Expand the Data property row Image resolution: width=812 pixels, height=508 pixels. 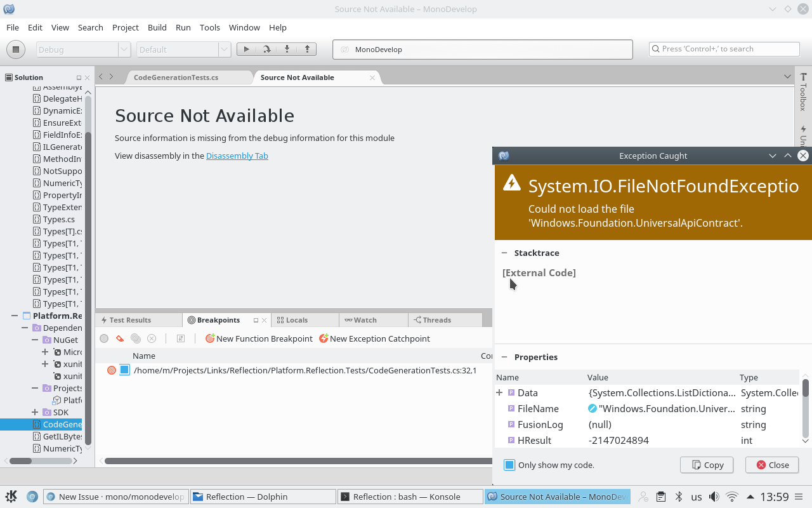499,392
